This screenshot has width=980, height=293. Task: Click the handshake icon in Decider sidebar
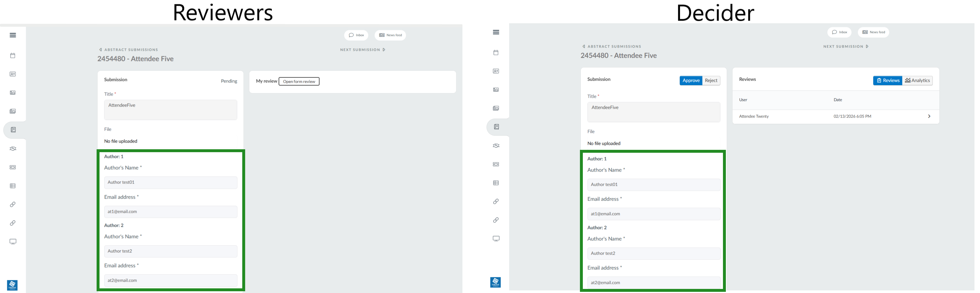(x=496, y=145)
